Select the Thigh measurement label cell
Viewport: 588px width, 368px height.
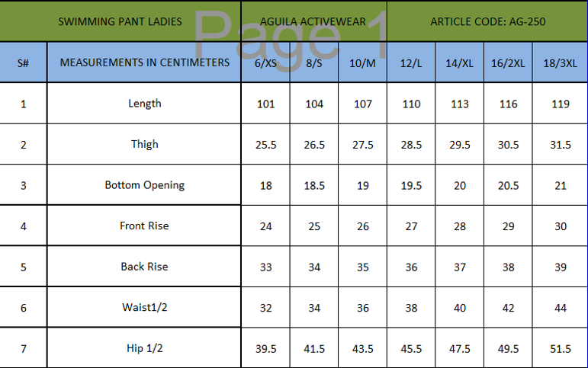144,144
